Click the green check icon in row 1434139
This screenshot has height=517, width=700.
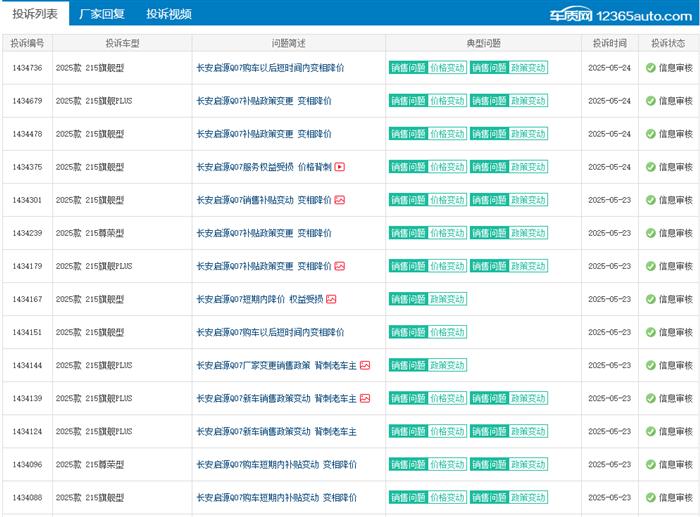point(651,398)
